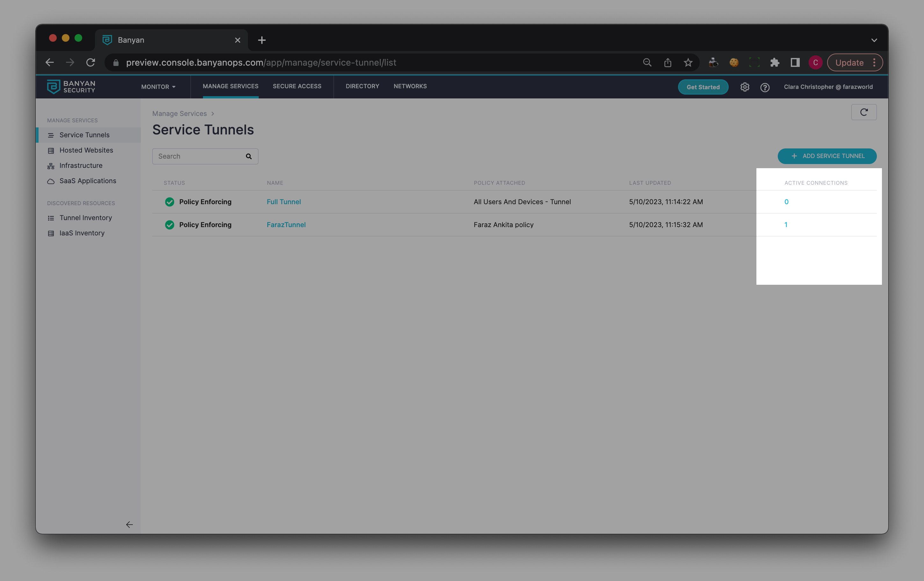Expand the MONITOR dropdown menu
Viewport: 924px width, 581px height.
158,87
